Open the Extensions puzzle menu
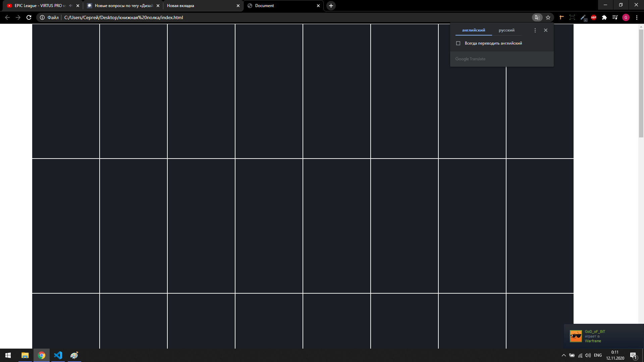644x362 pixels. click(x=604, y=17)
